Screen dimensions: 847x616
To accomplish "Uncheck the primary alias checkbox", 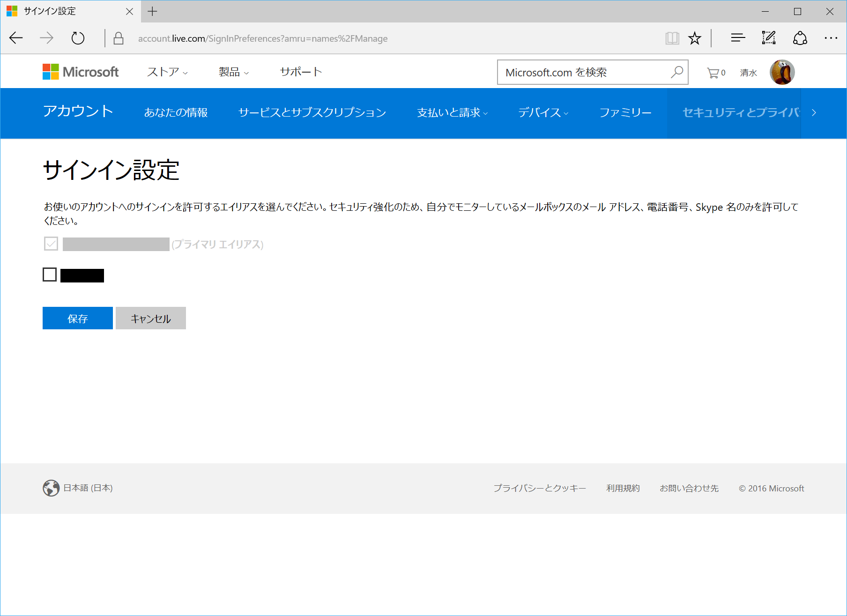I will point(50,244).
